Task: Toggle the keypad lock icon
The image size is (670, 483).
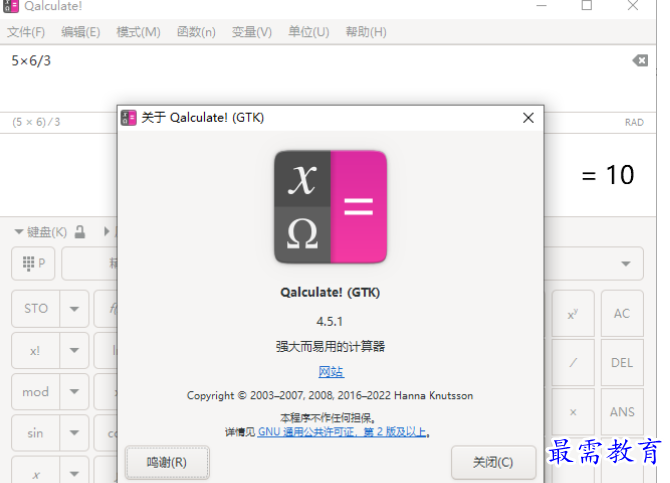Action: pos(80,232)
